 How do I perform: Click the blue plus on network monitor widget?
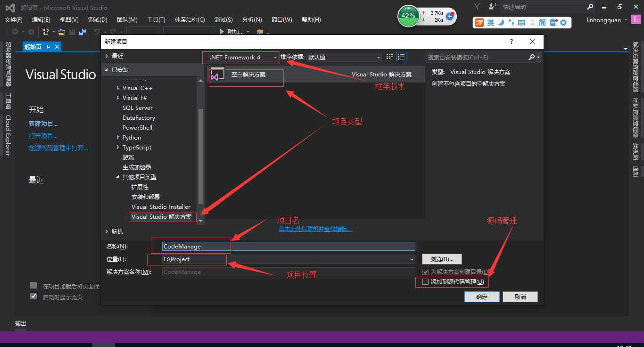[x=450, y=17]
